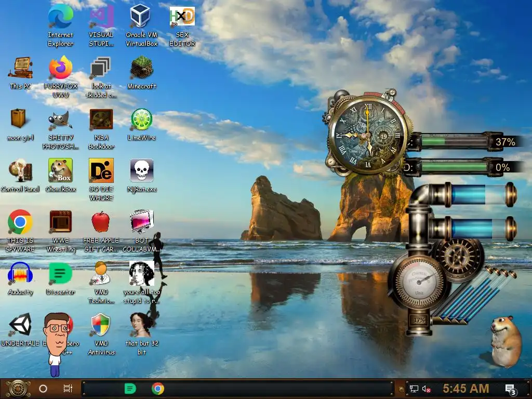Open the network tray icon
The height and width of the screenshot is (399, 532).
[414, 389]
